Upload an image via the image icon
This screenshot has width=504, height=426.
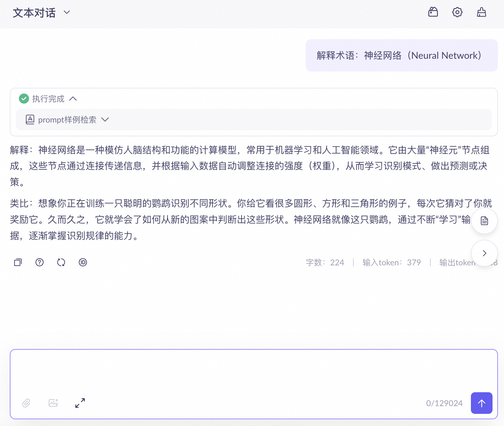[53, 403]
